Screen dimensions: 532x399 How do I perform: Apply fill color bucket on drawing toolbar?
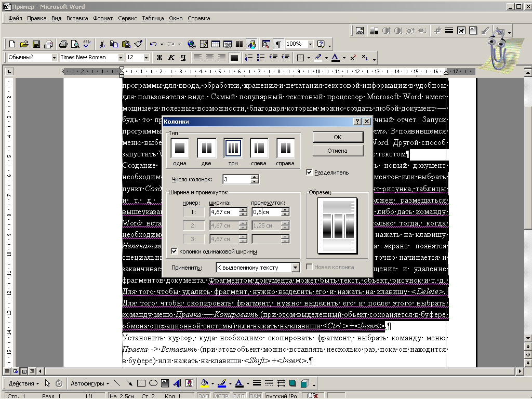204,383
